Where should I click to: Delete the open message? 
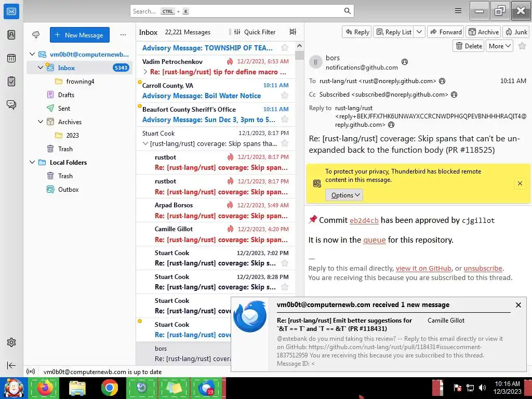pyautogui.click(x=469, y=46)
